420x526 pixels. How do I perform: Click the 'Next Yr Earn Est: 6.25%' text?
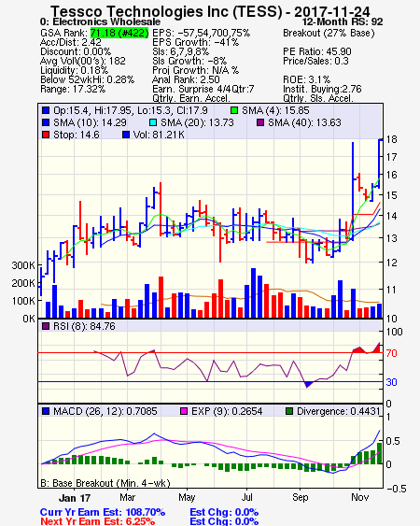click(x=98, y=521)
